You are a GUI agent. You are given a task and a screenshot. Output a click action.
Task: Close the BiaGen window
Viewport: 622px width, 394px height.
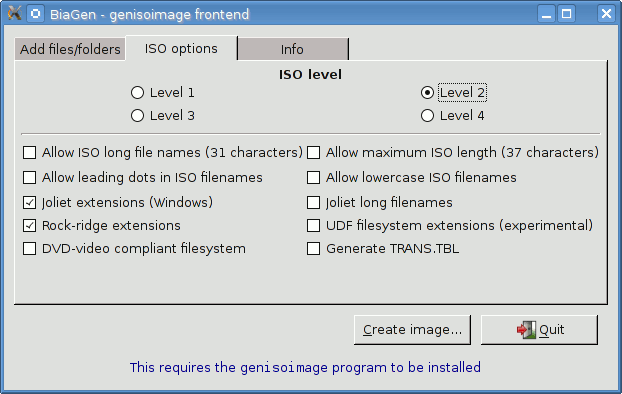[606, 14]
